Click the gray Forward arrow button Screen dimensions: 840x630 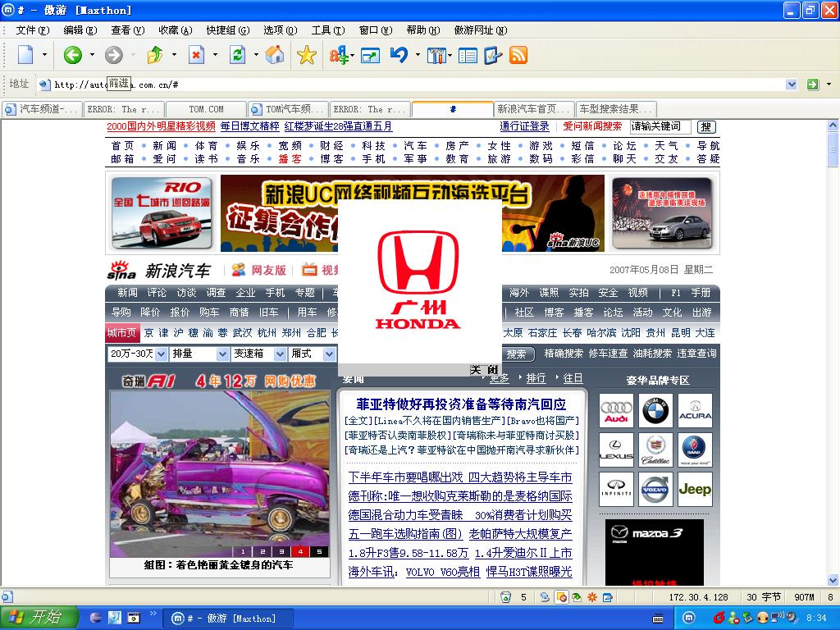(x=113, y=55)
